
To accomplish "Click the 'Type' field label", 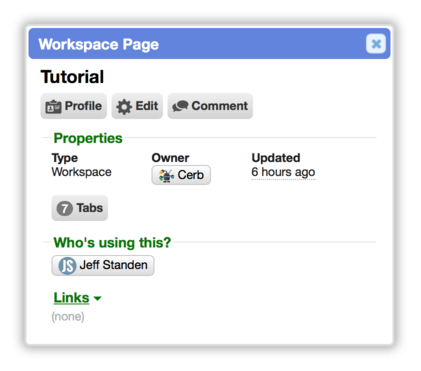I will 65,158.
